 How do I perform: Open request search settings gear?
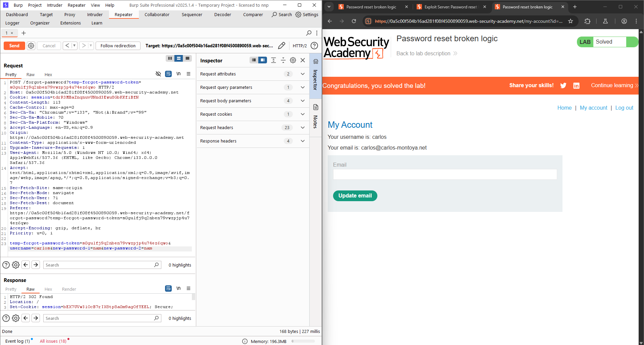click(x=16, y=265)
